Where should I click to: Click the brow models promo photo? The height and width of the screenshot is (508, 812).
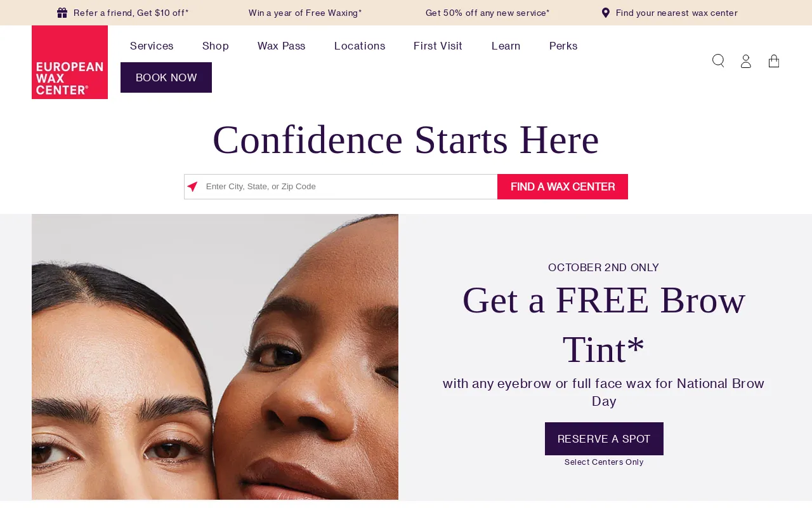coord(215,357)
